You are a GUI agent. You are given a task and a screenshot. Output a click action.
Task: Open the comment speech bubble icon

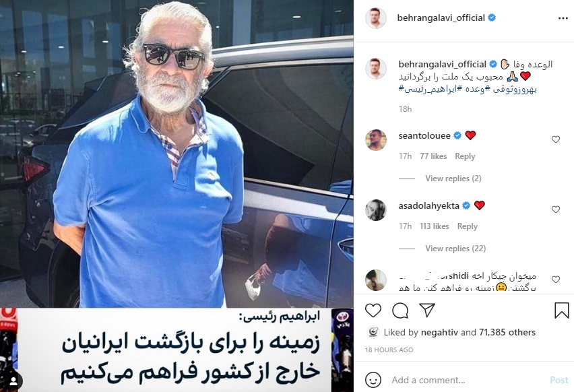(400, 311)
